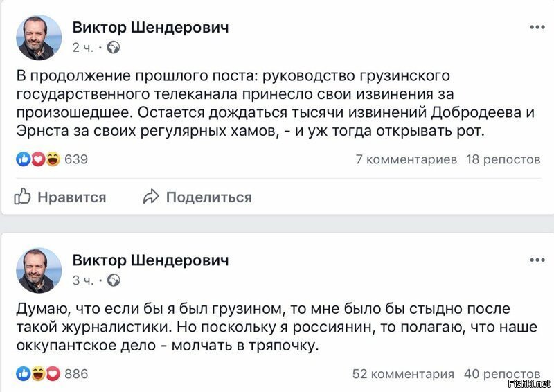Image resolution: width=554 pixels, height=392 pixels.
Task: View 18 репостов of first post
Action: point(503,160)
